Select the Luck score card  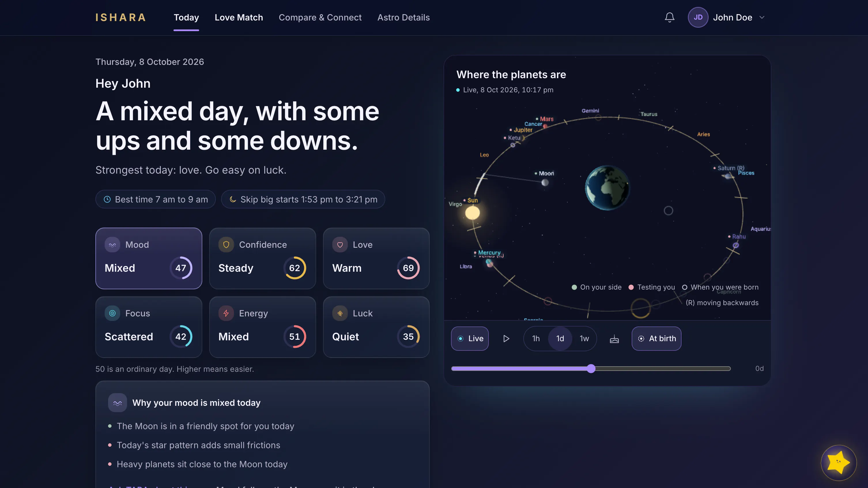pyautogui.click(x=376, y=327)
